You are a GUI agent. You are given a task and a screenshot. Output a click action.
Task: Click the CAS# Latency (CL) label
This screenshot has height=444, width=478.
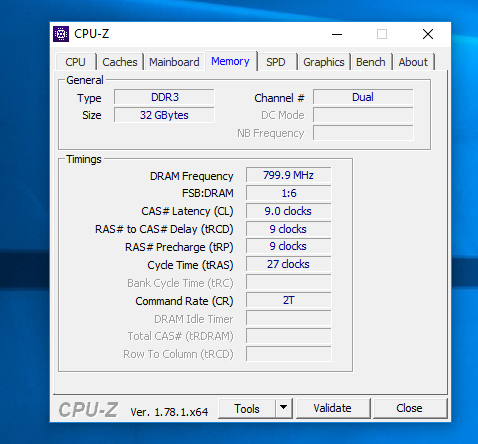(187, 211)
